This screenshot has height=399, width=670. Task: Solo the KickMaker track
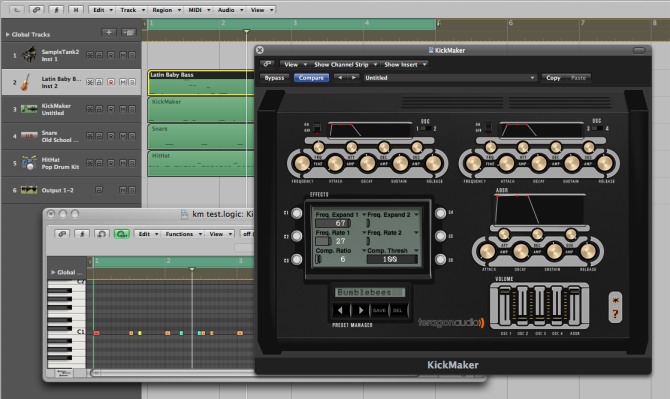(132, 109)
